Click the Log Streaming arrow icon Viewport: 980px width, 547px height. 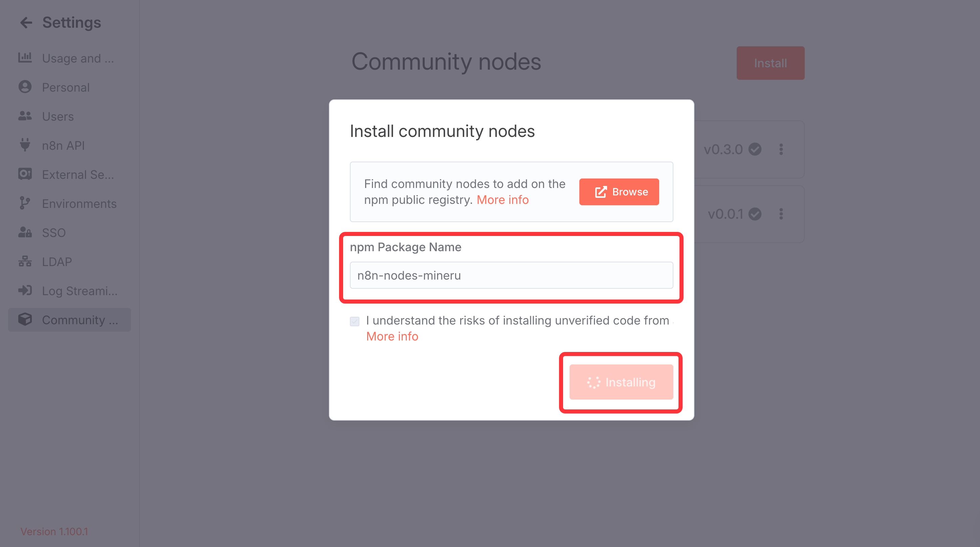(x=25, y=290)
